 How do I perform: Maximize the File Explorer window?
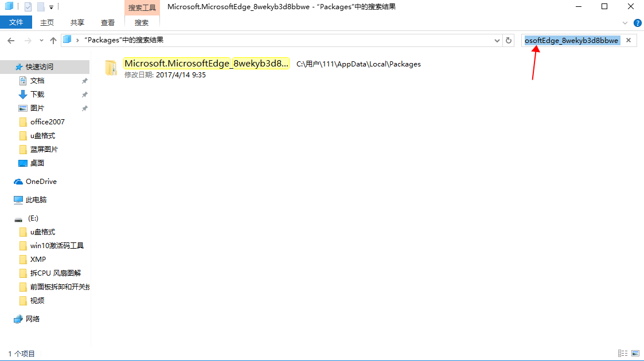(604, 6)
